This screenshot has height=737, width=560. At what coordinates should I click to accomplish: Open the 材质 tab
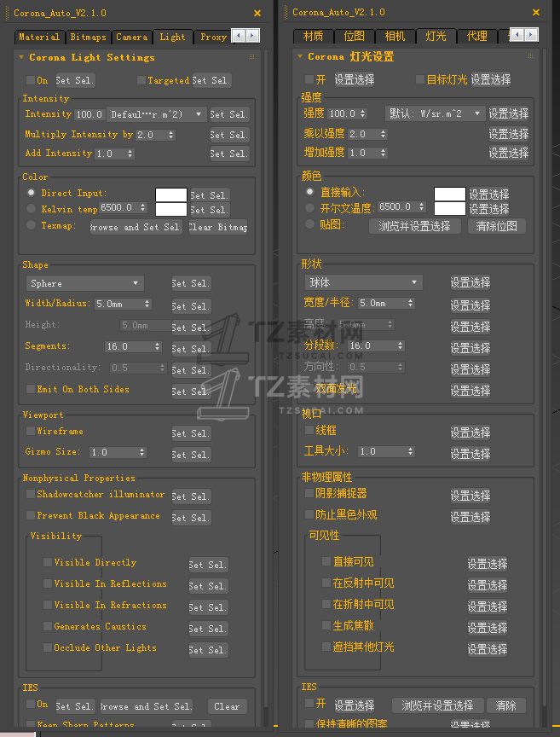tap(313, 36)
